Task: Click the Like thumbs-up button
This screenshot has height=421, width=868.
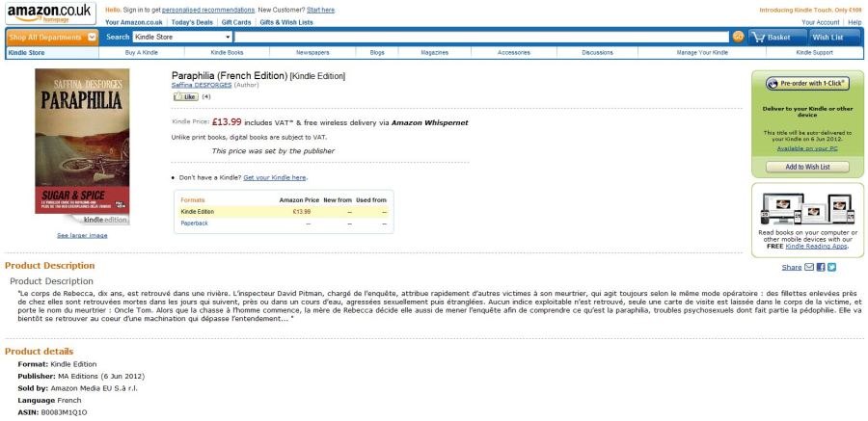Action: [184, 97]
